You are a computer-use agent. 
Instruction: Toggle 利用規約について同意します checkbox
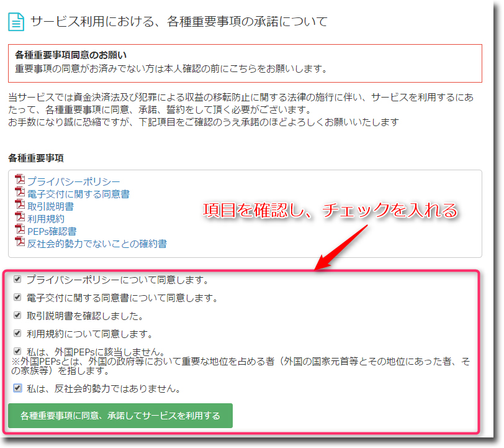[17, 333]
